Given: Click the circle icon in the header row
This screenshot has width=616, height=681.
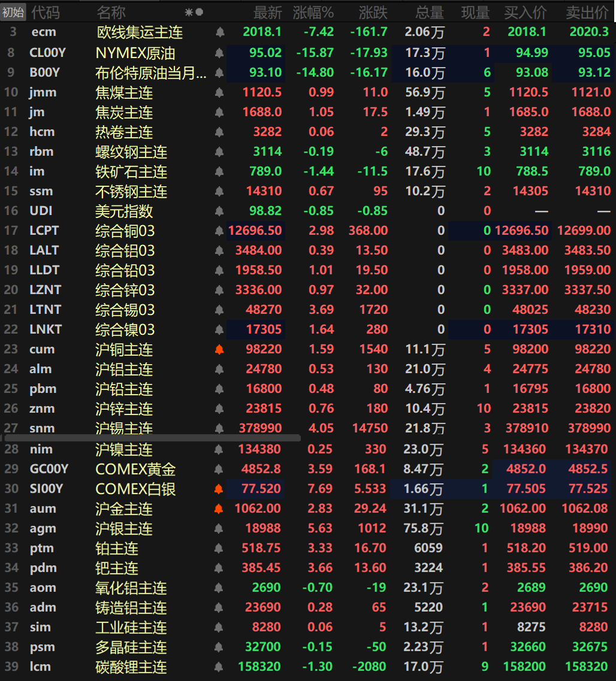Looking at the screenshot, I should tap(200, 11).
